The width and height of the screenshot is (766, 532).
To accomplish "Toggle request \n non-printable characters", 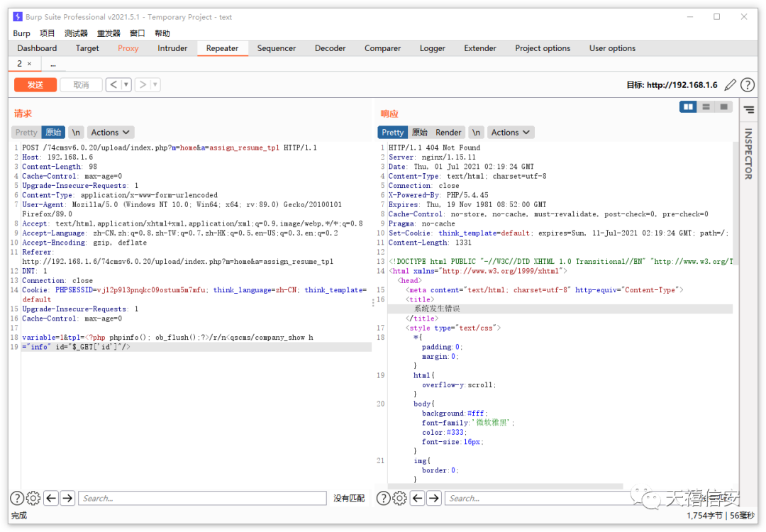I will (76, 133).
